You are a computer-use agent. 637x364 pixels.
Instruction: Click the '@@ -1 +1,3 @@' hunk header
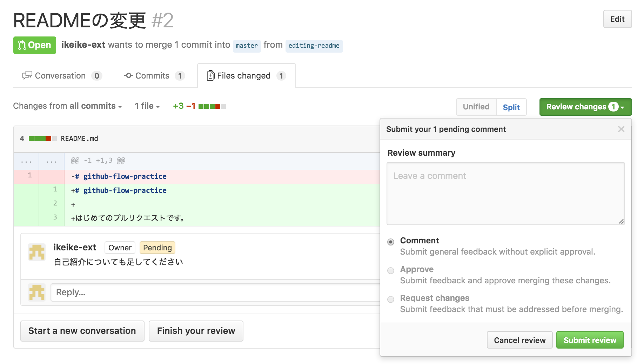98,161
